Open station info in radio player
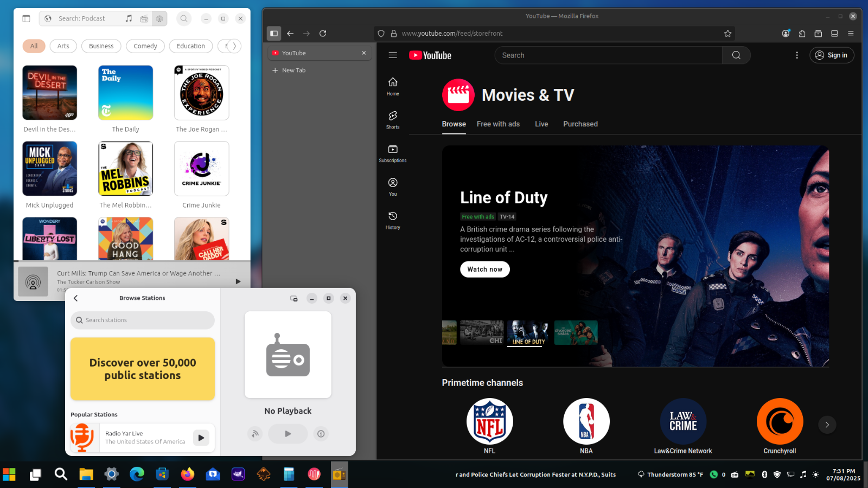Image resolution: width=868 pixels, height=488 pixels. point(321,434)
